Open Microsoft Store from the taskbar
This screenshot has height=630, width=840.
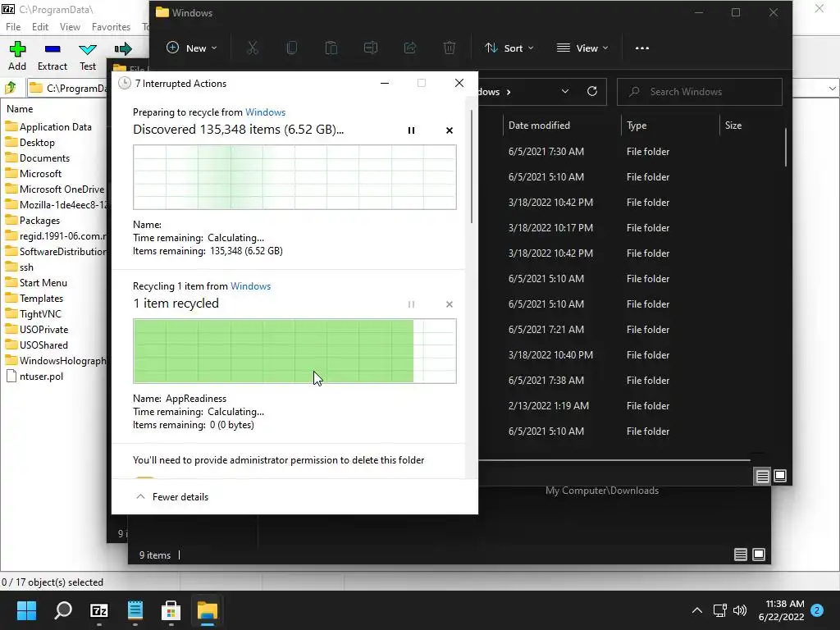click(x=171, y=610)
